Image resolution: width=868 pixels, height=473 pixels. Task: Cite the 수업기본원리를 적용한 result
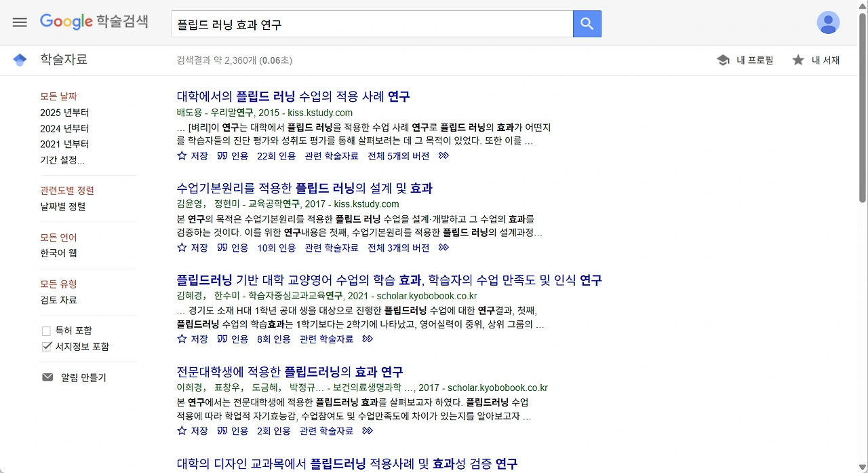coord(233,248)
